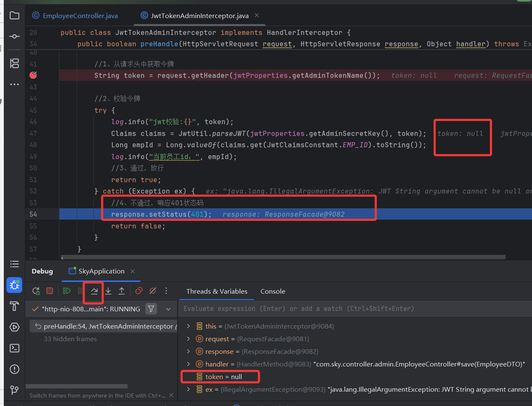Click the Debug panel title label
The image size is (532, 406).
point(42,271)
